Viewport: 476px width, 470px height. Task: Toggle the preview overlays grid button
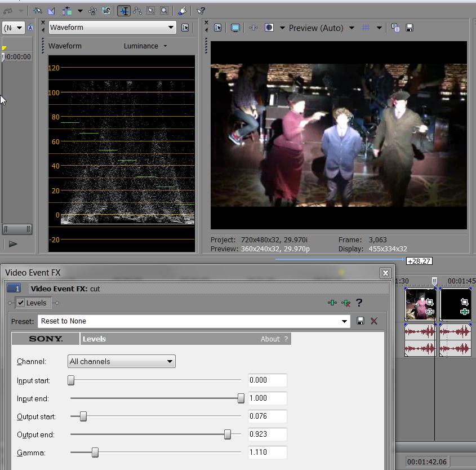point(366,28)
